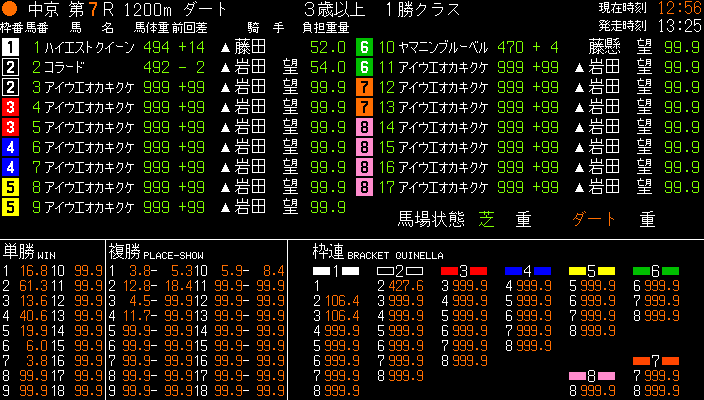Screen dimensions: 704x400
Task: Select white bracket 1 box beside ハイエストクイーン
Action: click(10, 47)
